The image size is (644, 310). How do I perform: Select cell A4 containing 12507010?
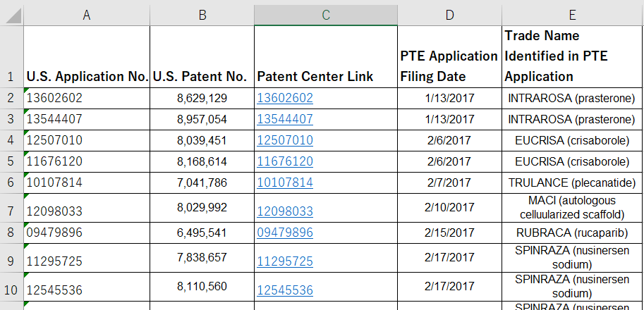[87, 141]
